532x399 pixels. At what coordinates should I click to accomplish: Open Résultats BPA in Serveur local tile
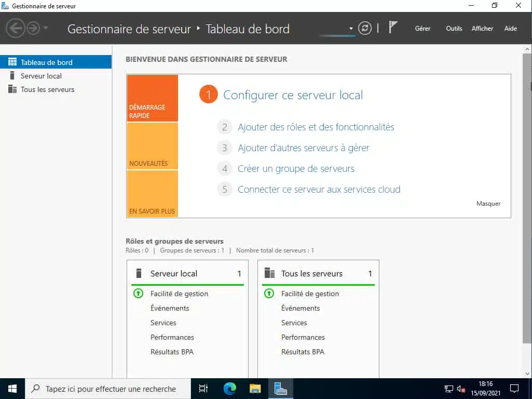click(172, 352)
